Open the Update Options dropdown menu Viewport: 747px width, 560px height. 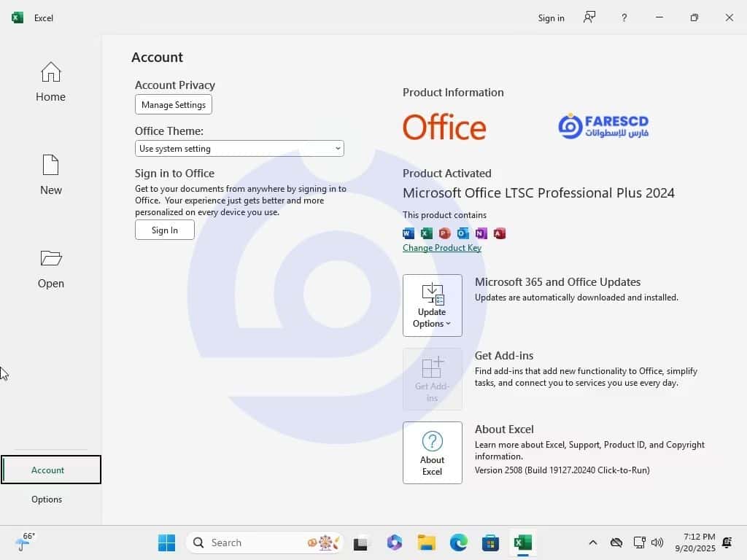(x=432, y=305)
